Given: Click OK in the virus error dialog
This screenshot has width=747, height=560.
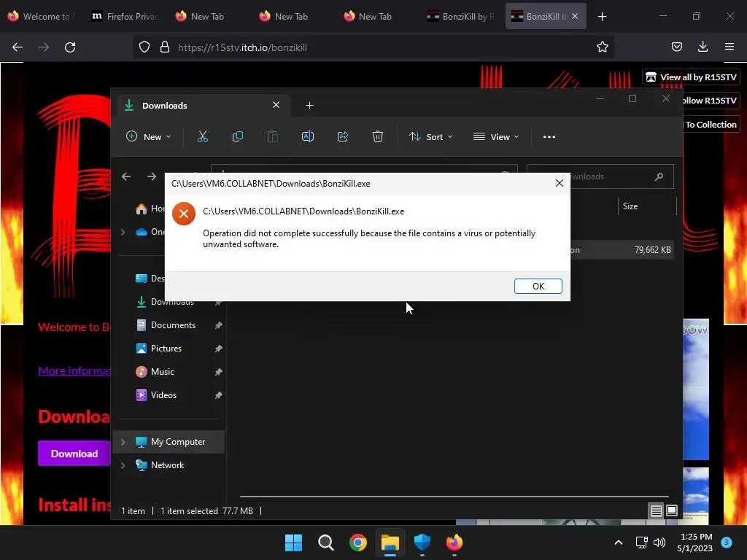Looking at the screenshot, I should (538, 286).
